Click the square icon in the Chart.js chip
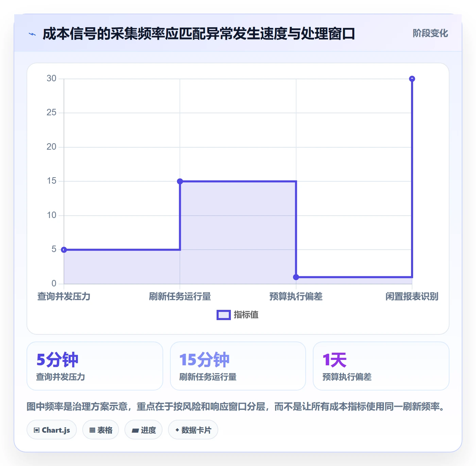476x466 pixels. [x=37, y=430]
